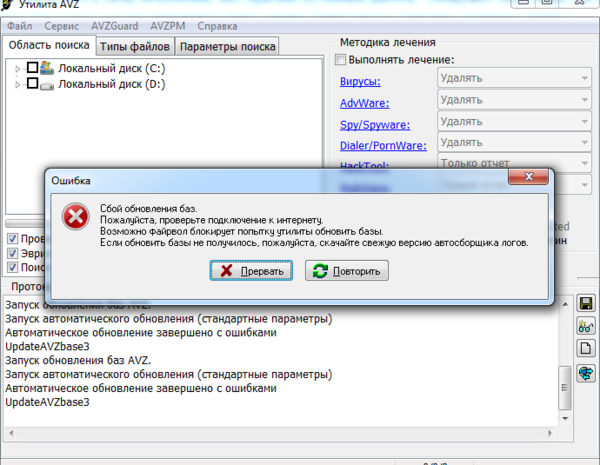Click the Повторить button
600x465 pixels.
point(347,271)
